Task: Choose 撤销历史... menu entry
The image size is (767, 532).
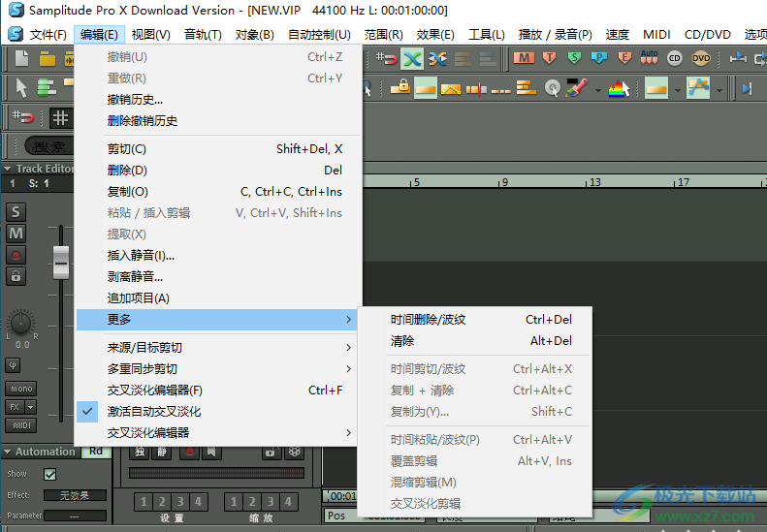Action: [x=219, y=100]
